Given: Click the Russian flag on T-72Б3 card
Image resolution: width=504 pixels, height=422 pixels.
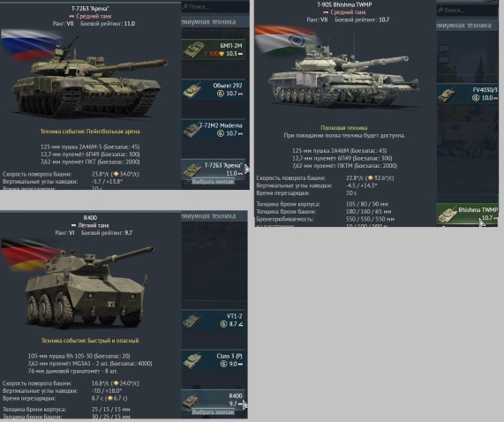Looking at the screenshot, I should (x=31, y=45).
